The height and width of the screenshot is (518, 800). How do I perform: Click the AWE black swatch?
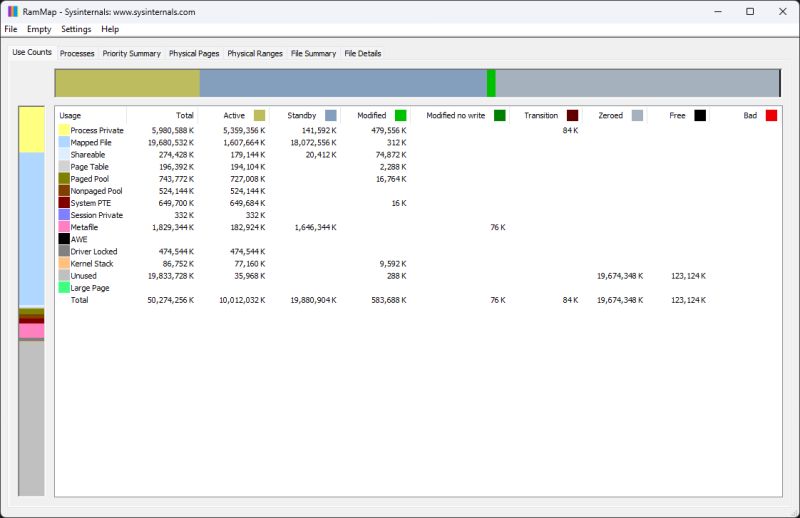point(64,239)
